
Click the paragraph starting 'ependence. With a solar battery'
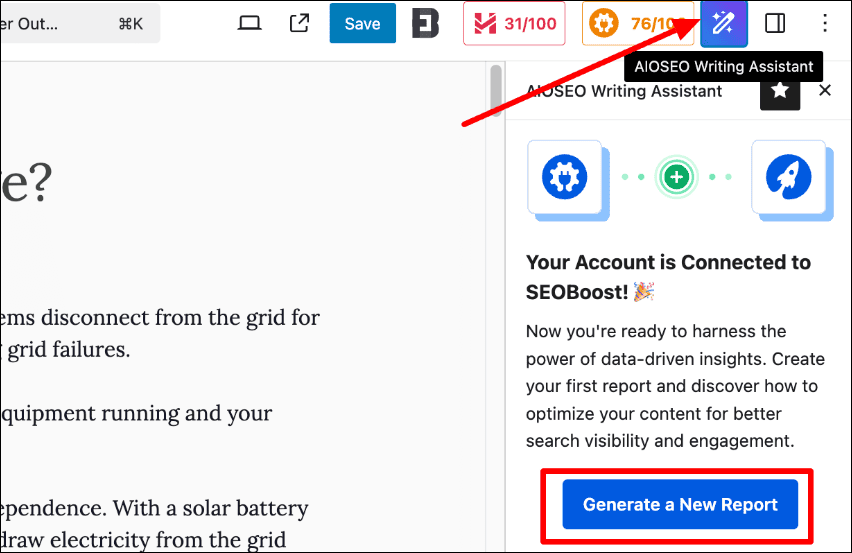(154, 524)
